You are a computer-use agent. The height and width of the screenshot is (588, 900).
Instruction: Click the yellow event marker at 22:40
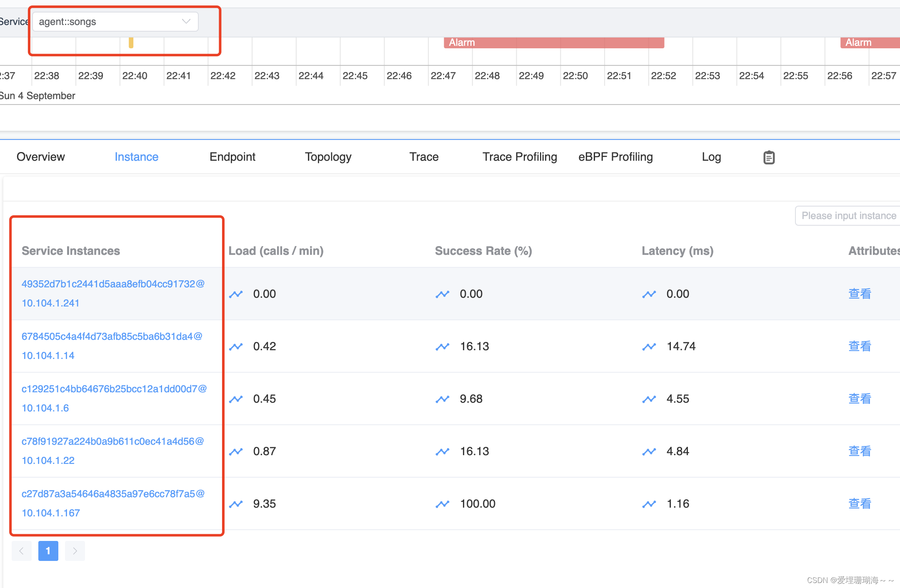pos(131,43)
